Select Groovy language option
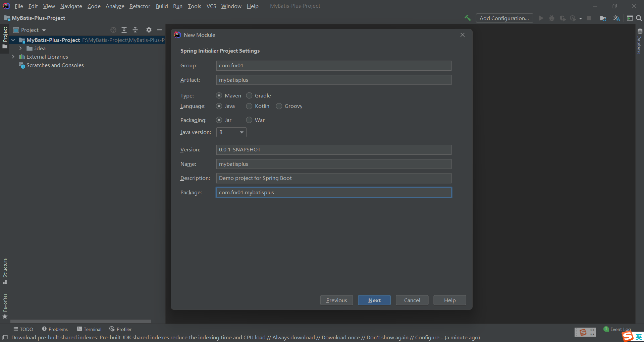This screenshot has width=644, height=342. [289, 106]
